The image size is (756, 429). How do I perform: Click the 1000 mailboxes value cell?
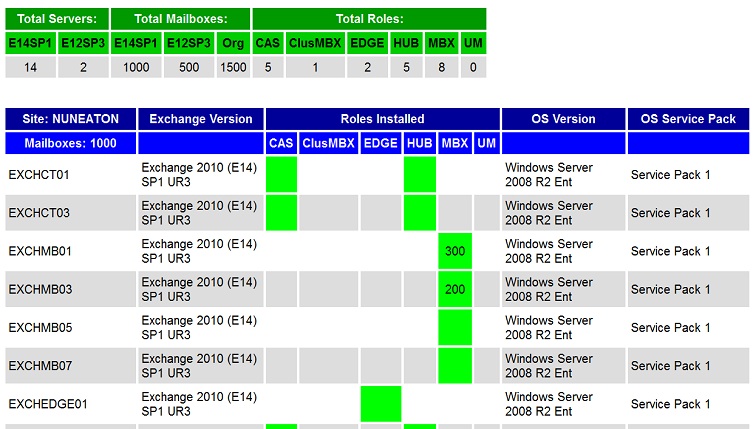tap(136, 67)
